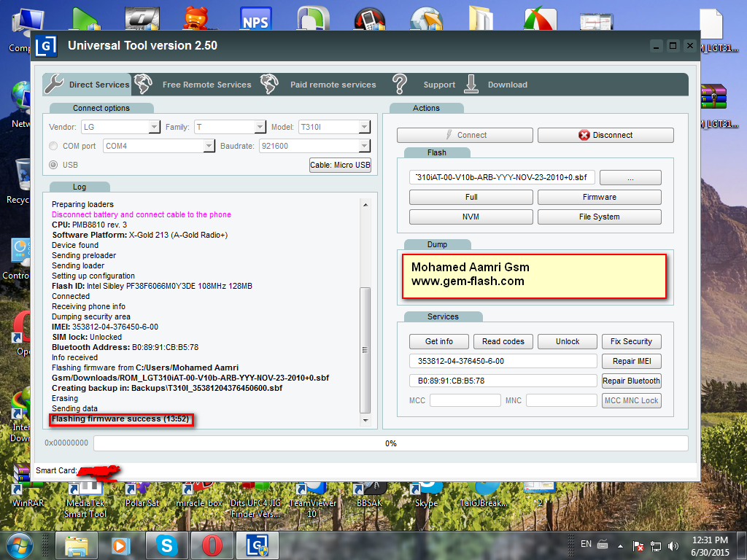Click the 'SIM lock: Unlocked' log line

[87, 337]
